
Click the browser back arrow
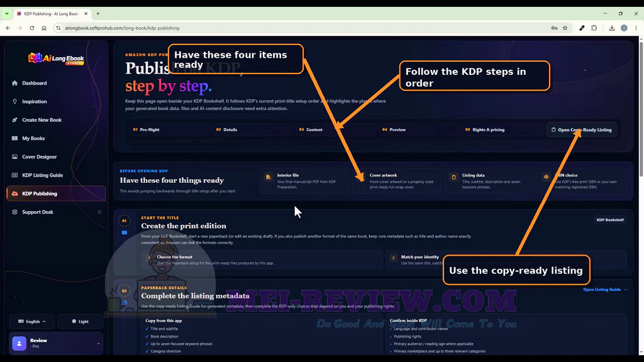(x=8, y=28)
